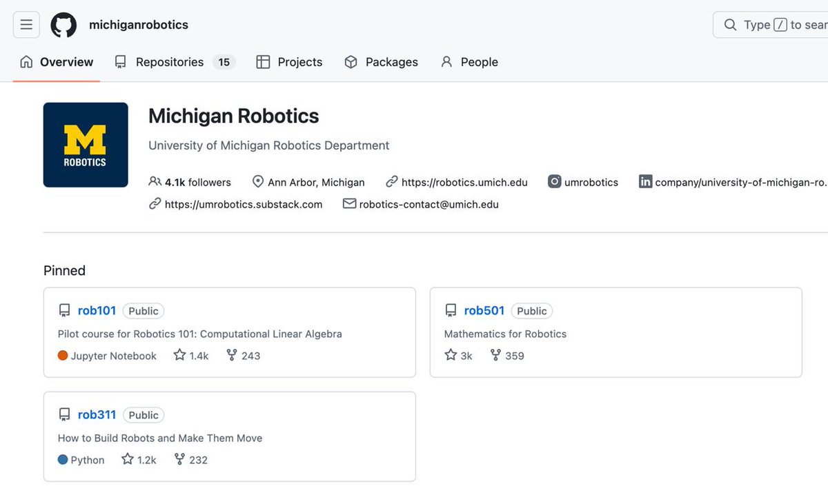
Task: Click the repositories count badge 15
Action: (x=224, y=62)
